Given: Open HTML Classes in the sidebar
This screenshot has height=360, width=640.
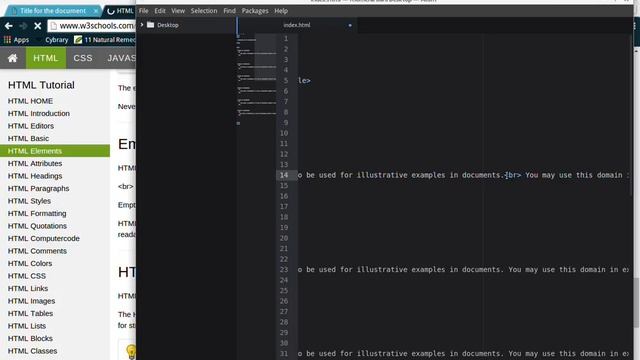Looking at the screenshot, I should point(32,351).
